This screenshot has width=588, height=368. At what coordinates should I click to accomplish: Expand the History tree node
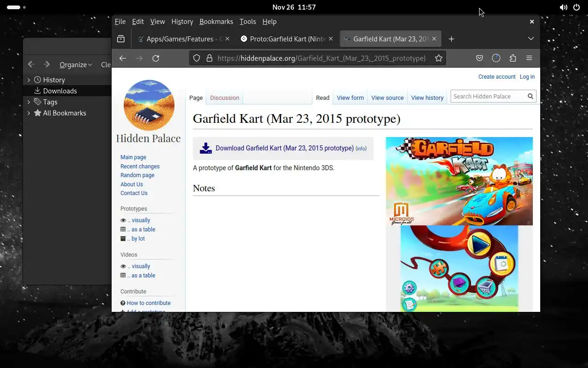29,80
